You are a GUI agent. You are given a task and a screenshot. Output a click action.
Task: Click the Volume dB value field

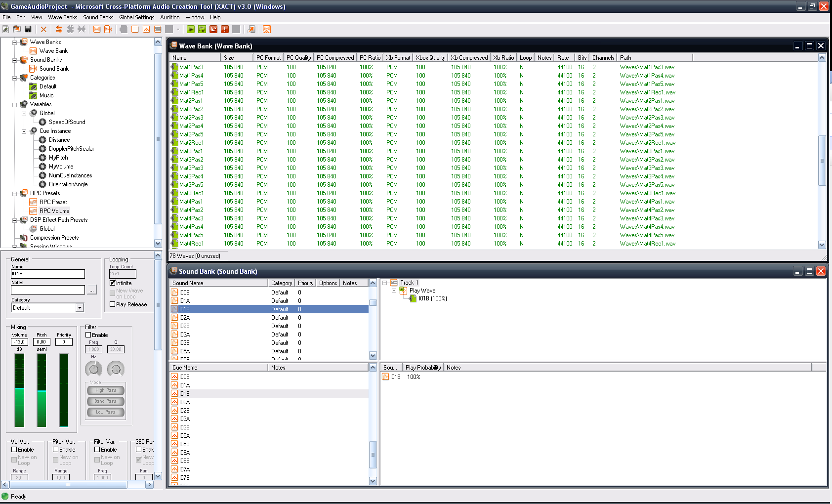(x=19, y=342)
